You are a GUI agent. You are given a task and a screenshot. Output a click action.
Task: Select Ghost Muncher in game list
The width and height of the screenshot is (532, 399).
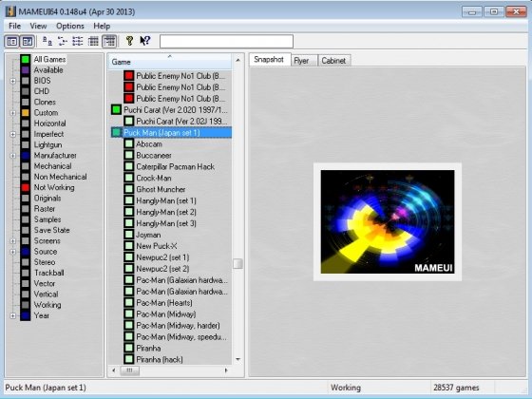(x=161, y=189)
